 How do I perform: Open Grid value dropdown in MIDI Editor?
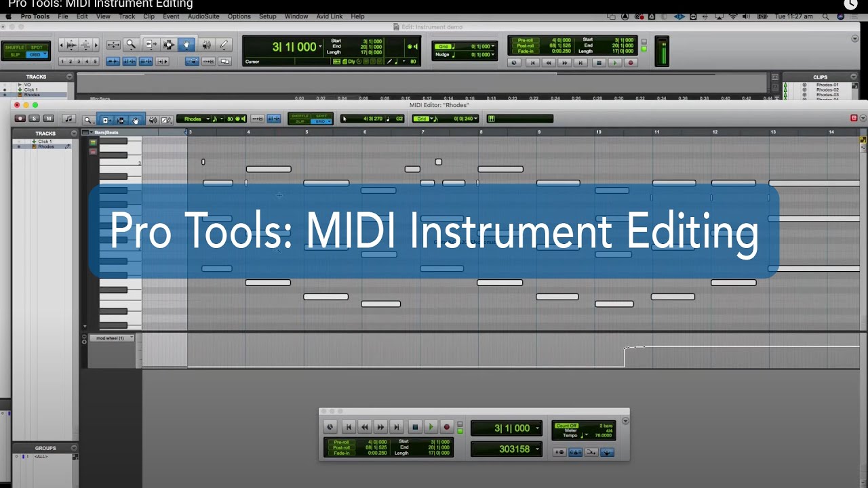(475, 119)
